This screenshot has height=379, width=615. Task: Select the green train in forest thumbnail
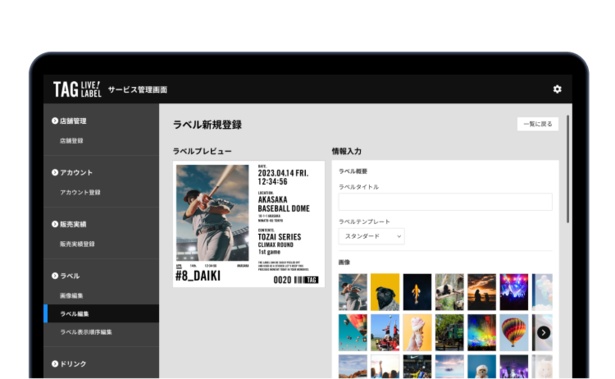pyautogui.click(x=449, y=332)
